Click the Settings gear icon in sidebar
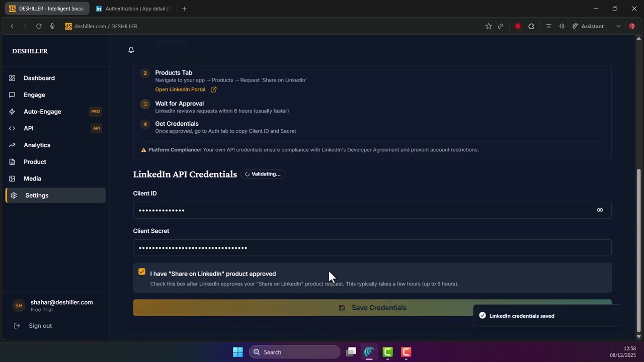The width and height of the screenshot is (644, 362). tap(14, 196)
